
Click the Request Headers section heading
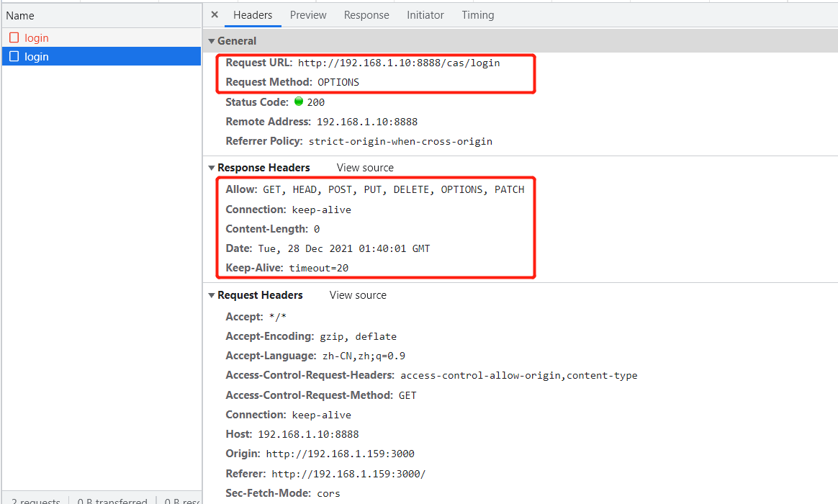tap(260, 295)
